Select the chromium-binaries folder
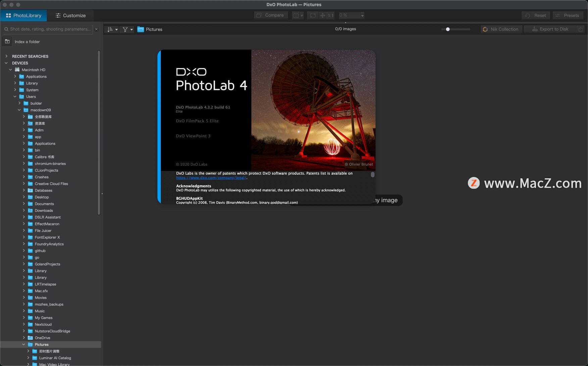This screenshot has width=588, height=366. [50, 164]
